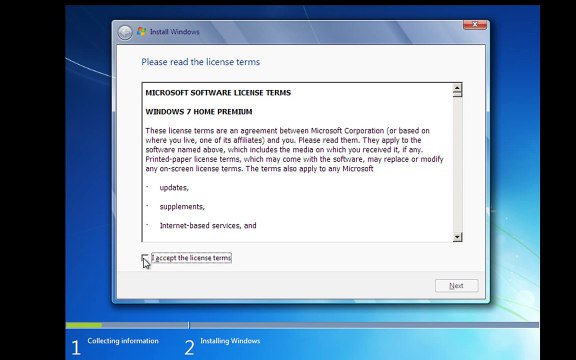Click the 'WINDOWS 7 HOME PREMIUM' line

[199, 112]
